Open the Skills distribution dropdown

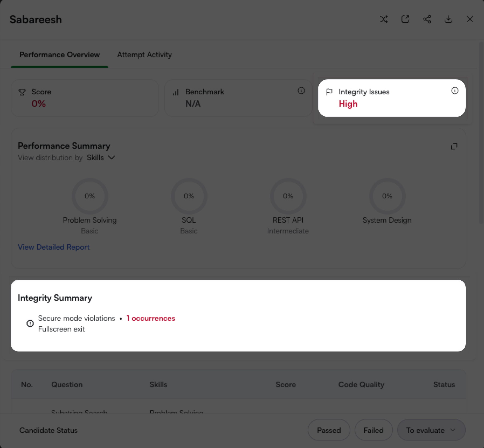pyautogui.click(x=101, y=157)
